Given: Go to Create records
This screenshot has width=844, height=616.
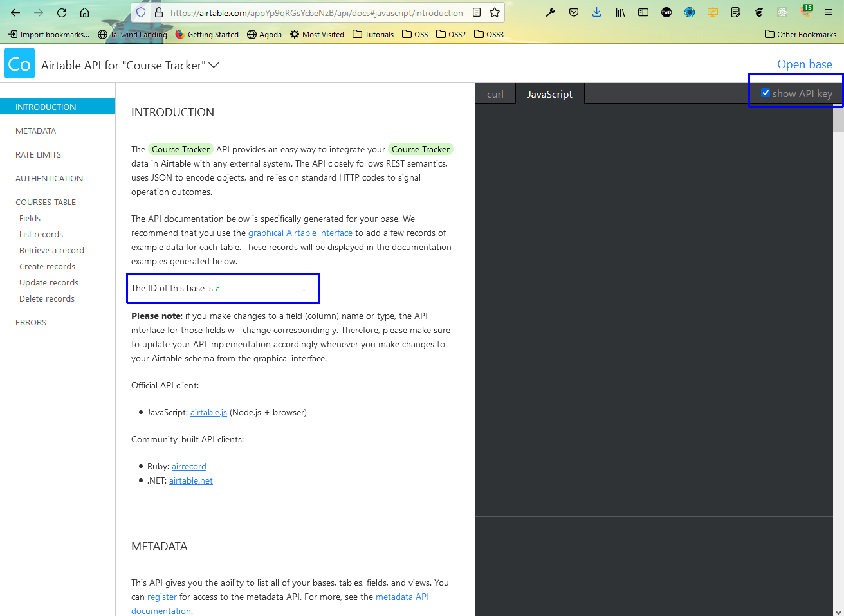Looking at the screenshot, I should point(48,266).
